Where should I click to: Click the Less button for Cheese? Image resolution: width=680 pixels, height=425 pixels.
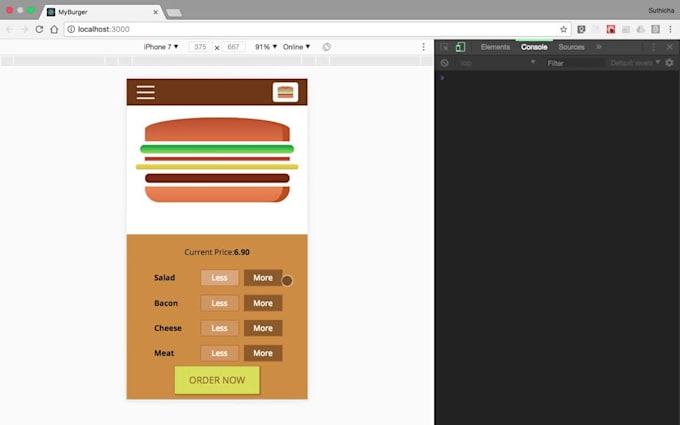point(219,328)
